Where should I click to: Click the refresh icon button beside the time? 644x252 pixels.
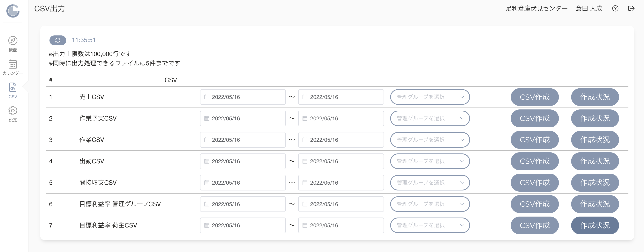58,40
